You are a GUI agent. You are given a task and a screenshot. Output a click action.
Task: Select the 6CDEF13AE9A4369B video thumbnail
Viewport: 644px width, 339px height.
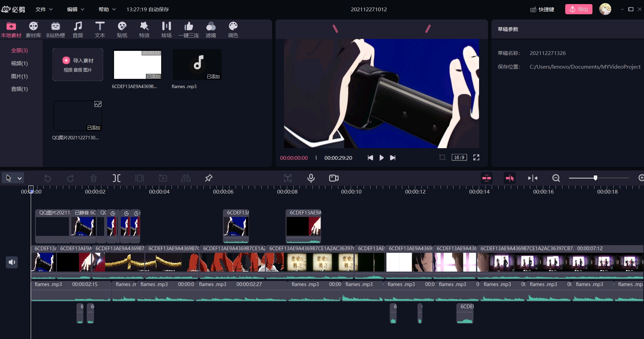point(137,65)
